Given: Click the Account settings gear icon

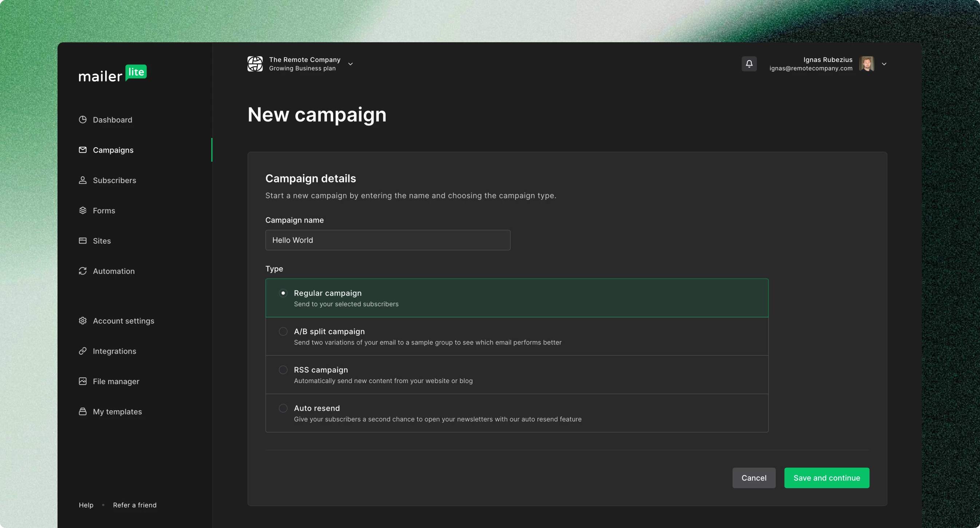Looking at the screenshot, I should click(83, 321).
